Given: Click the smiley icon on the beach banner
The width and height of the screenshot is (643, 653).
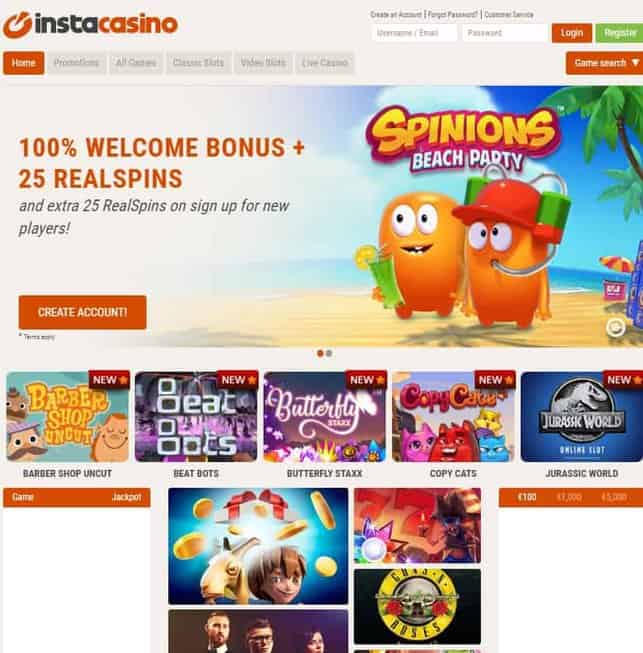Looking at the screenshot, I should click(x=615, y=327).
